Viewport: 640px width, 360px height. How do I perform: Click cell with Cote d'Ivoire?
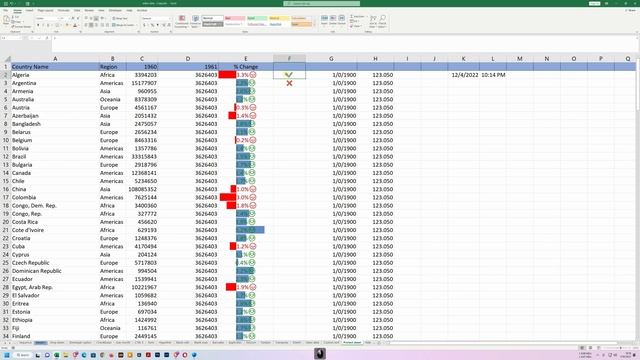tap(55, 230)
